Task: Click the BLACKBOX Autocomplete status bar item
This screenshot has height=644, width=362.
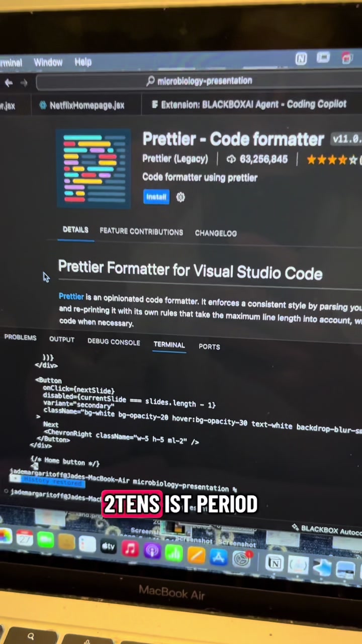Action: (326, 529)
